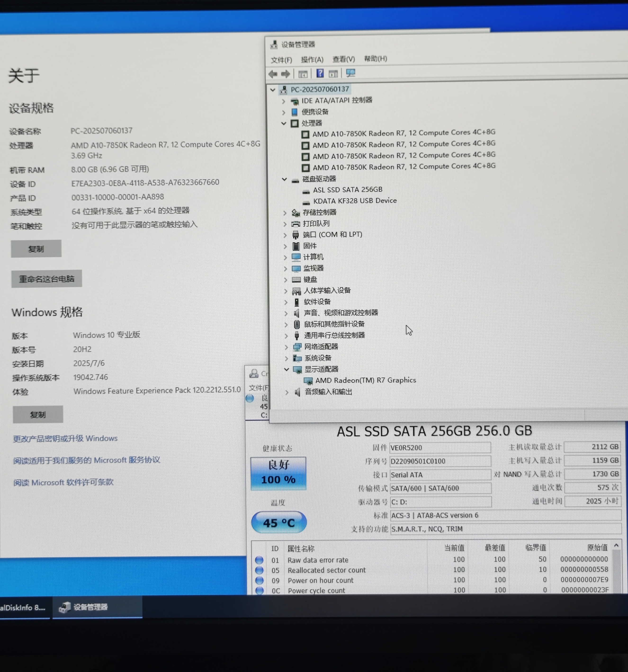
Task: Select the Raw data error rate row
Action: [x=432, y=560]
